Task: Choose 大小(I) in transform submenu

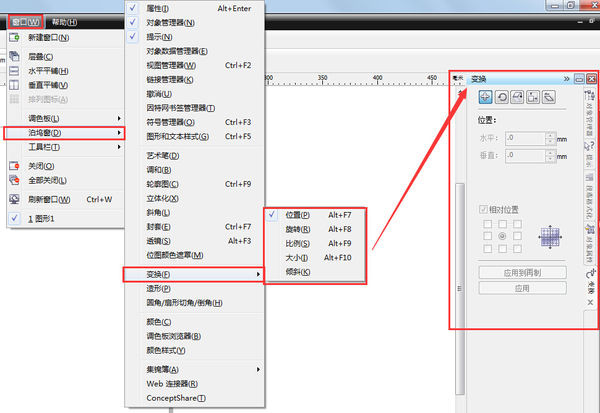Action: click(315, 258)
